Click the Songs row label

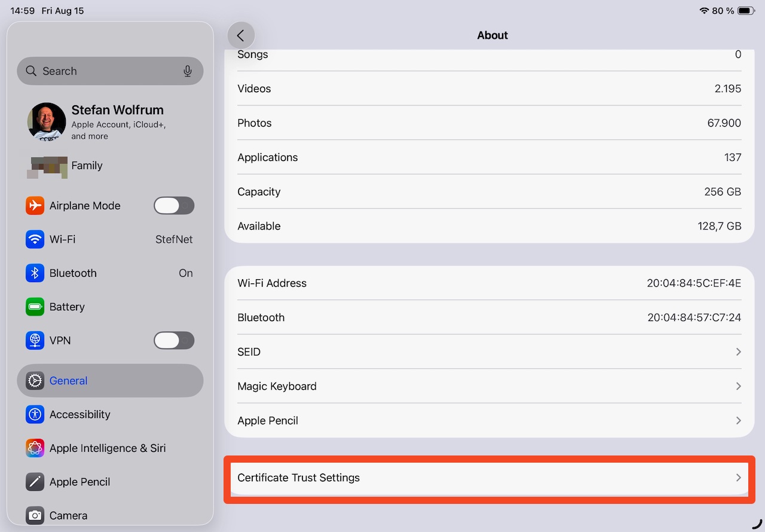(x=253, y=54)
